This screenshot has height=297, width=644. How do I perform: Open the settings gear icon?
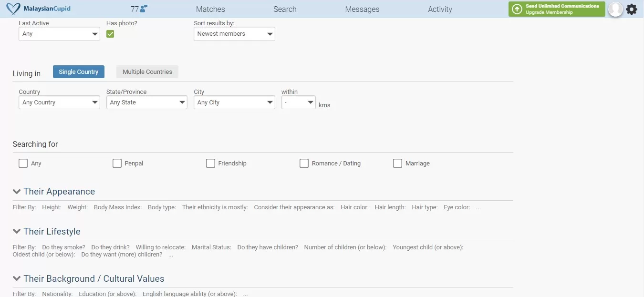[x=632, y=9]
